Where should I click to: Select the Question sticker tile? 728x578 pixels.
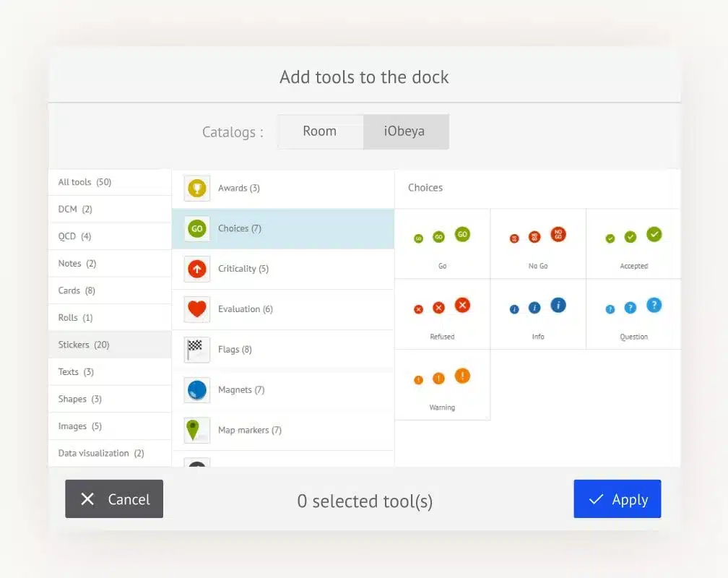[x=633, y=314]
